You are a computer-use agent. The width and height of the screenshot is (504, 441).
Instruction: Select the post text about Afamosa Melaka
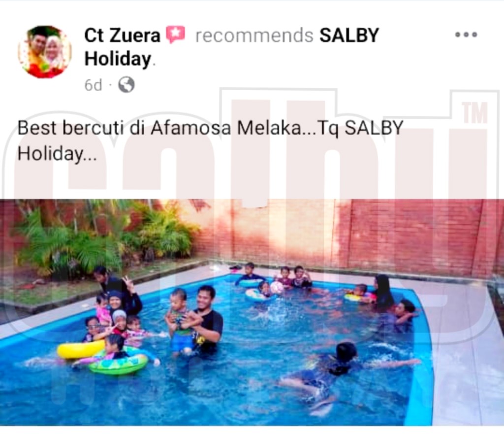(x=210, y=140)
